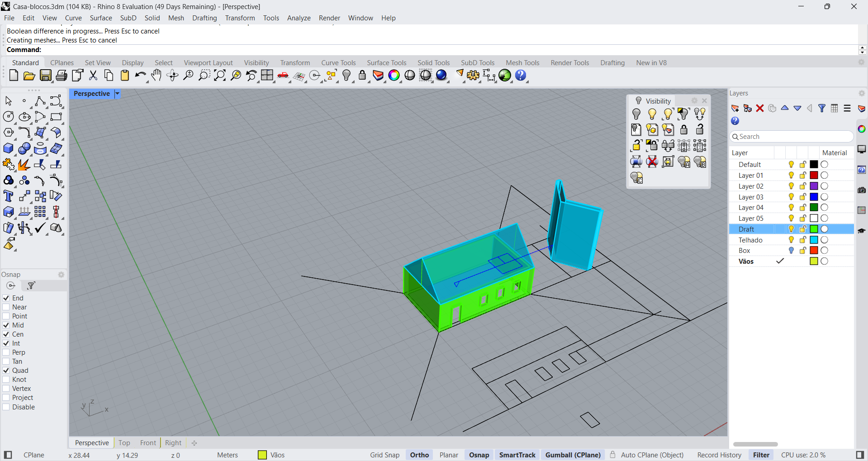Enable the Near osnap checkbox

click(6, 307)
